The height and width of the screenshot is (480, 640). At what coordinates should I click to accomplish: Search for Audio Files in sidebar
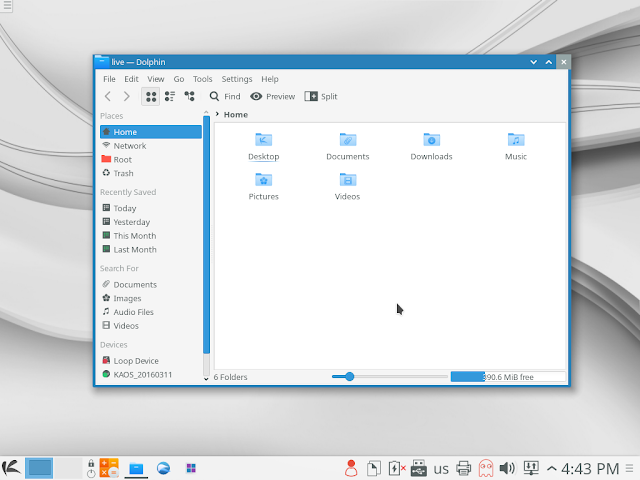click(151, 312)
